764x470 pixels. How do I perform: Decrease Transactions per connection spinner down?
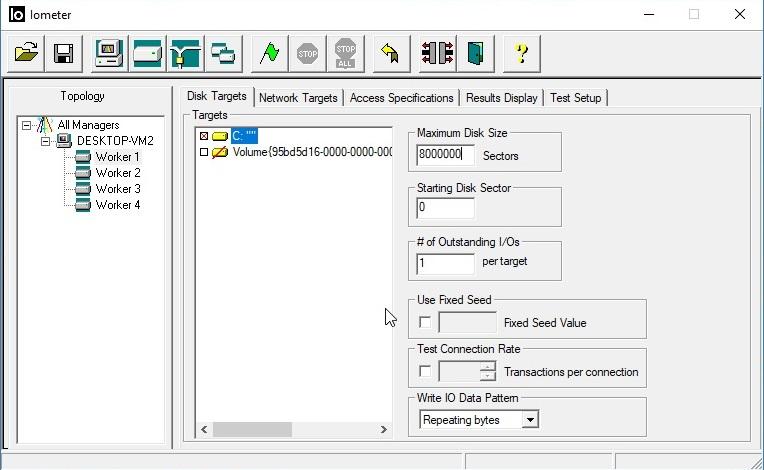488,376
